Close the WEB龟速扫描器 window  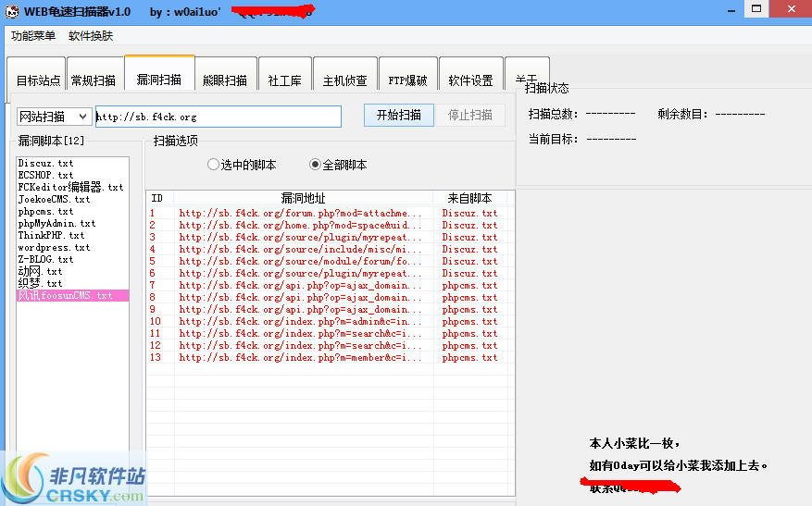pyautogui.click(x=791, y=9)
